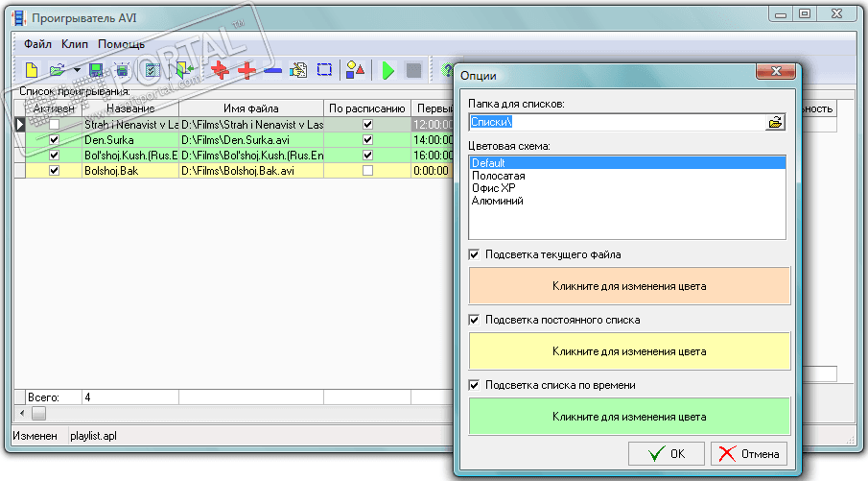Select Алюминий color scheme
The width and height of the screenshot is (868, 481).
click(x=497, y=201)
